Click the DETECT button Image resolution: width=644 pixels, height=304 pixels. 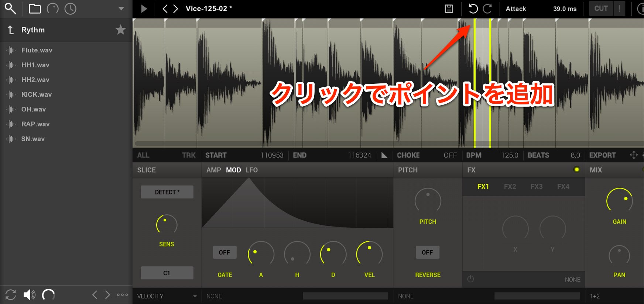(x=167, y=192)
